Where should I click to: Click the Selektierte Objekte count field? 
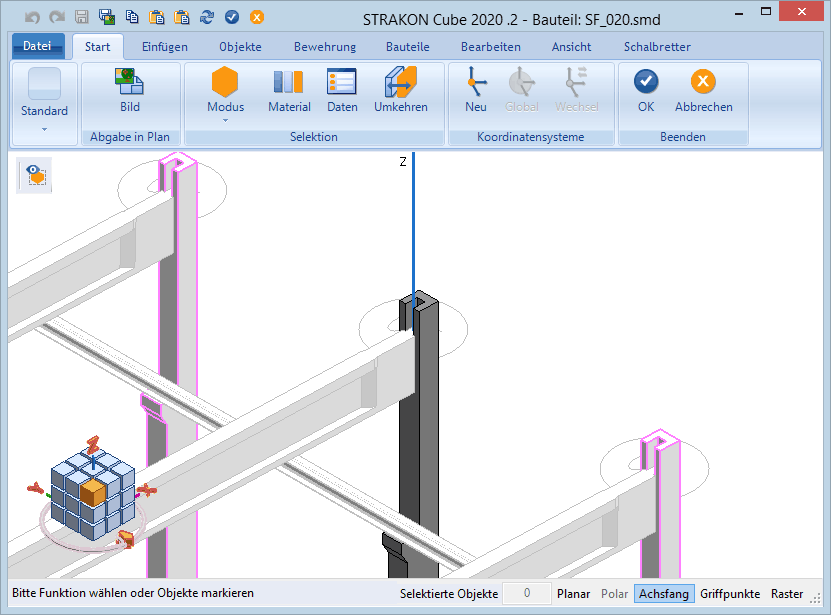point(527,593)
